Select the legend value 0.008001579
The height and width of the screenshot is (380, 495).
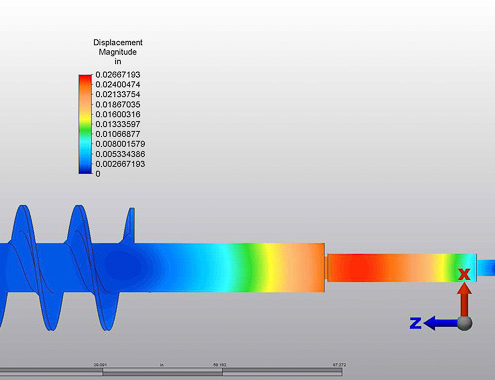(120, 144)
